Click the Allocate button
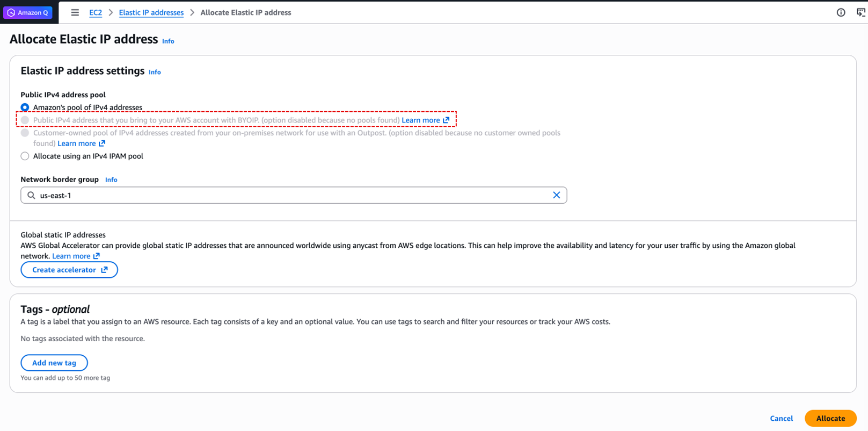Screen dimensions: 868x431 click(830, 418)
